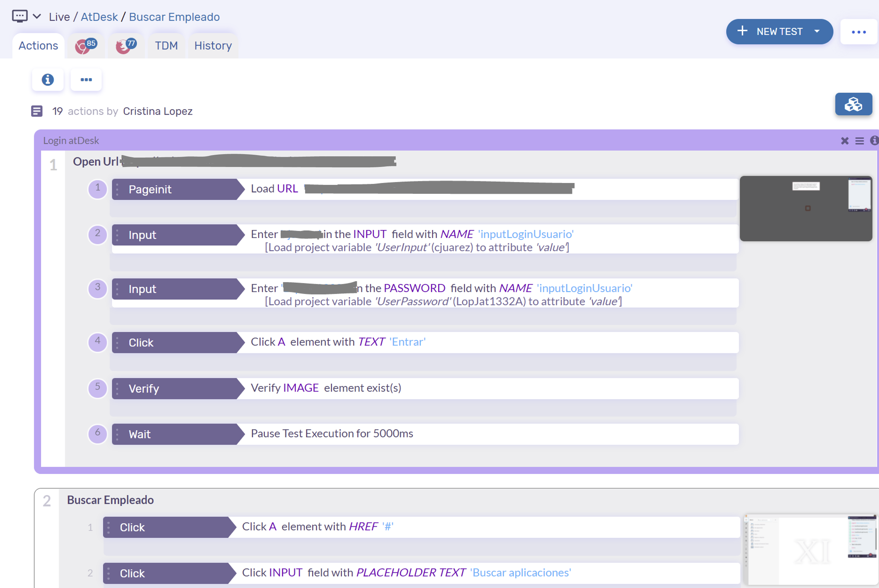Screen dimensions: 879x588
Task: Select step circle 1 beside Pageinit
Action: coord(97,189)
